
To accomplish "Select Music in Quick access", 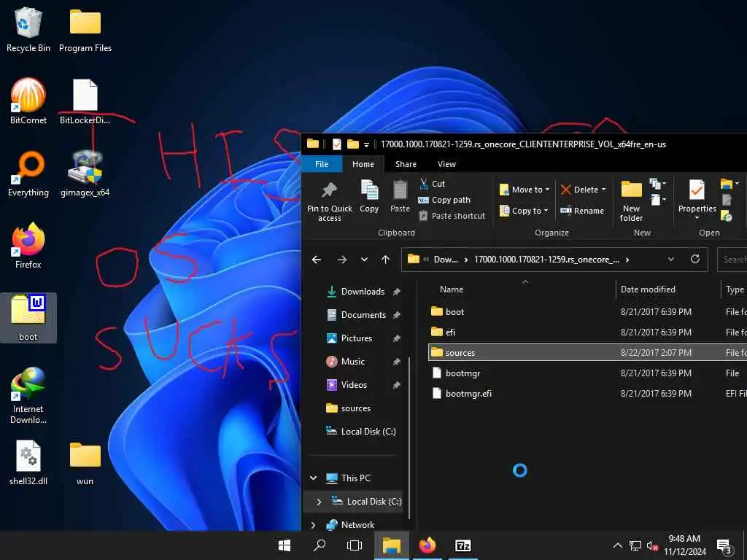I will (x=352, y=362).
